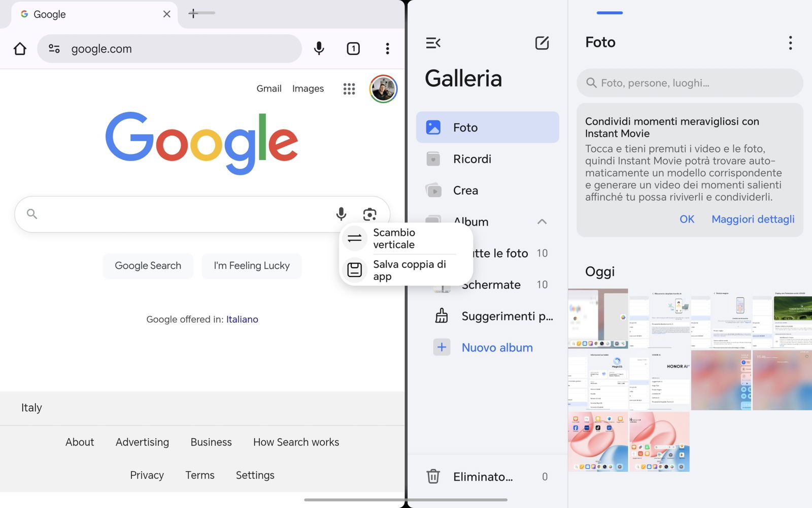Viewport: 812px width, 508px height.
Task: Search by image with Google Lens icon
Action: click(x=370, y=214)
